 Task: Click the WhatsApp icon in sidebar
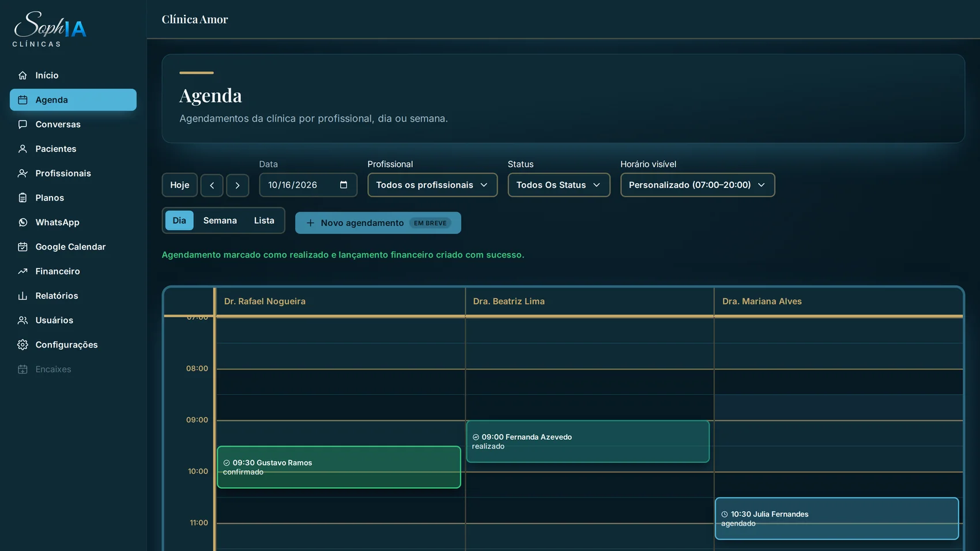tap(22, 222)
